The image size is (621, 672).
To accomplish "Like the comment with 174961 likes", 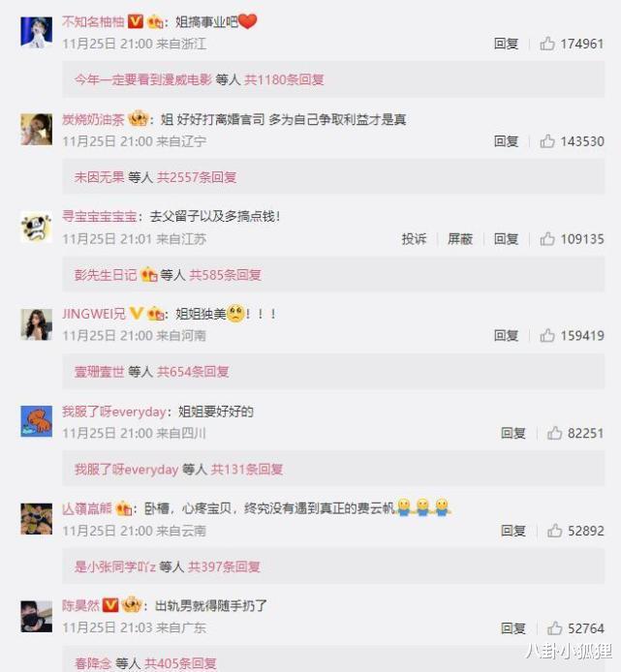I will (x=547, y=44).
